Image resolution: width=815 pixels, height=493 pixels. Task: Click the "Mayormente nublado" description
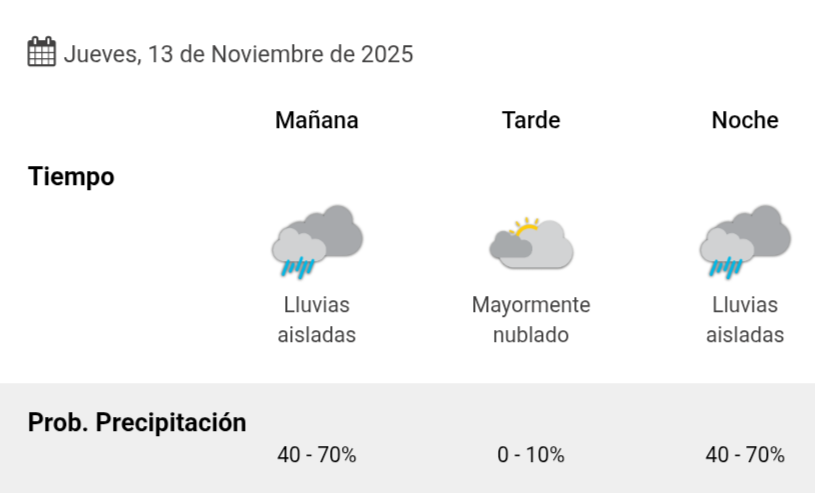(531, 320)
